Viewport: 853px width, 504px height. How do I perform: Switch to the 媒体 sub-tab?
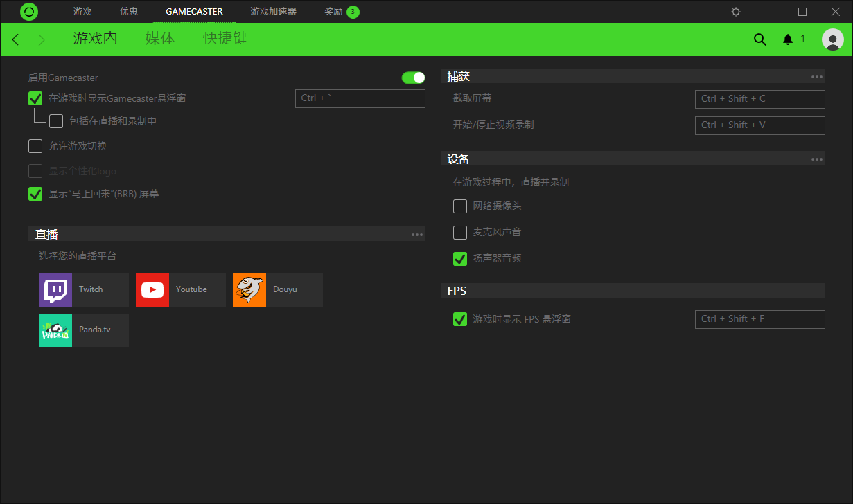[x=160, y=39]
